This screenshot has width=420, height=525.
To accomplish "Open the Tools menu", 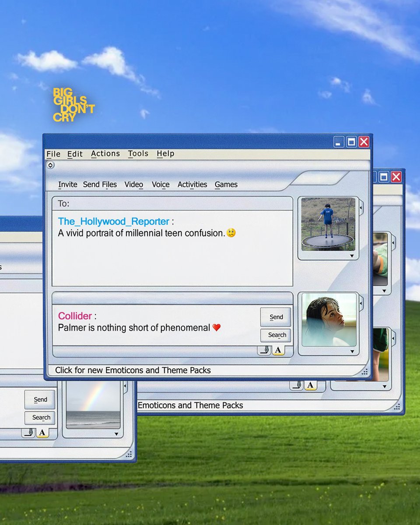I will pyautogui.click(x=138, y=154).
